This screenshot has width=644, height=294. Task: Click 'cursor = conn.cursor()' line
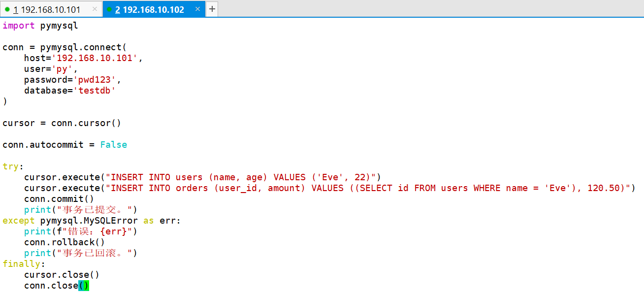pos(62,123)
